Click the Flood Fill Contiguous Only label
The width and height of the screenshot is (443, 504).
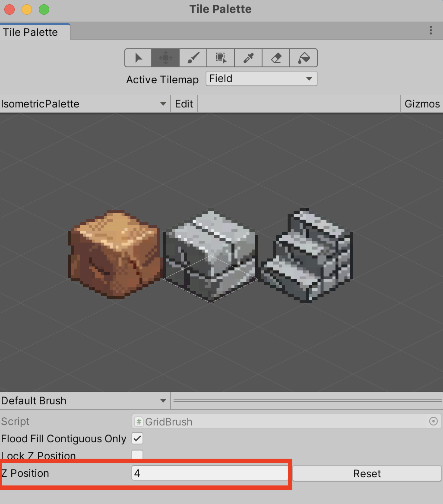[x=64, y=439]
